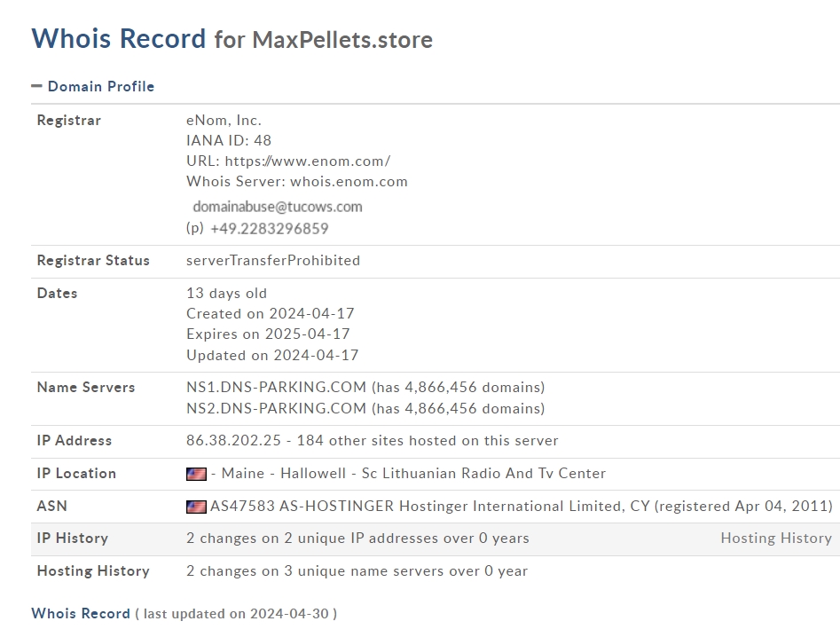
Task: Open the Hosting History link
Action: coord(776,538)
